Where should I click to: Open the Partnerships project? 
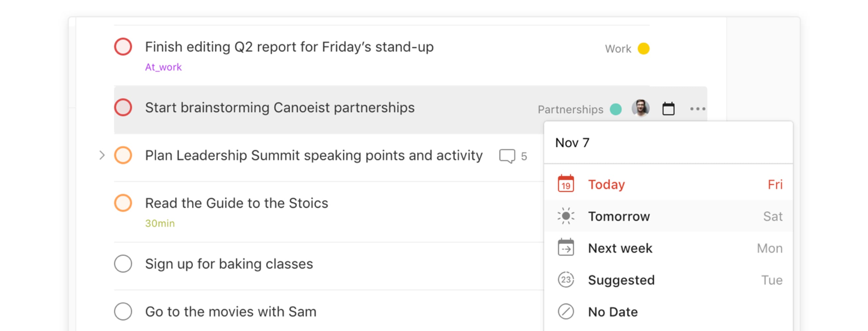click(x=571, y=109)
